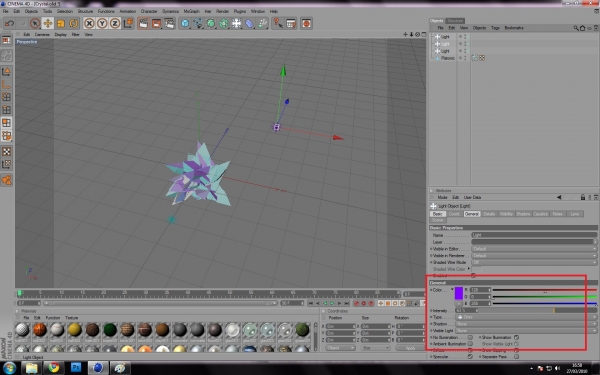Select the first Light in Object Manager
Viewport: 600px width, 375px height.
point(445,37)
